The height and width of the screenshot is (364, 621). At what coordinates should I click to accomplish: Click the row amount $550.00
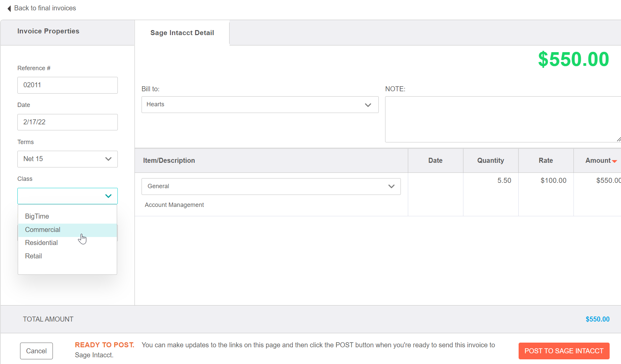tap(609, 180)
